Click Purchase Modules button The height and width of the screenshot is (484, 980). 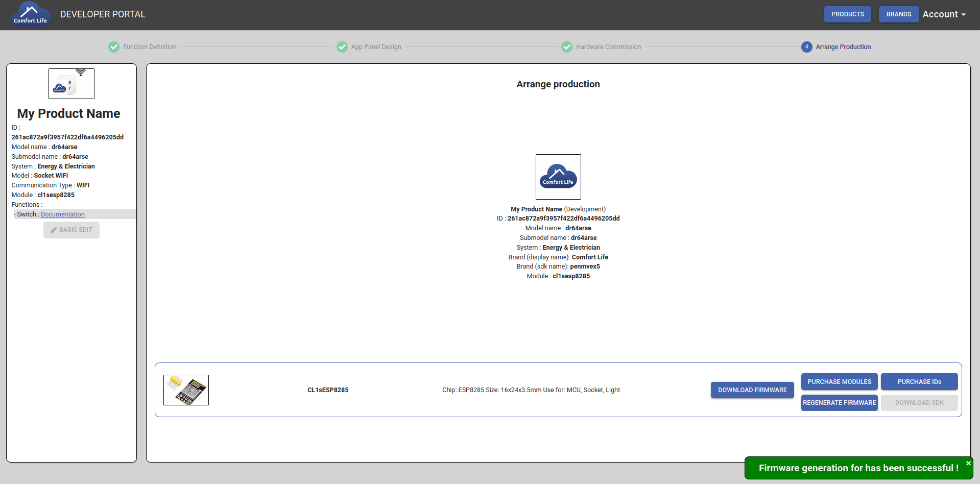tap(839, 382)
